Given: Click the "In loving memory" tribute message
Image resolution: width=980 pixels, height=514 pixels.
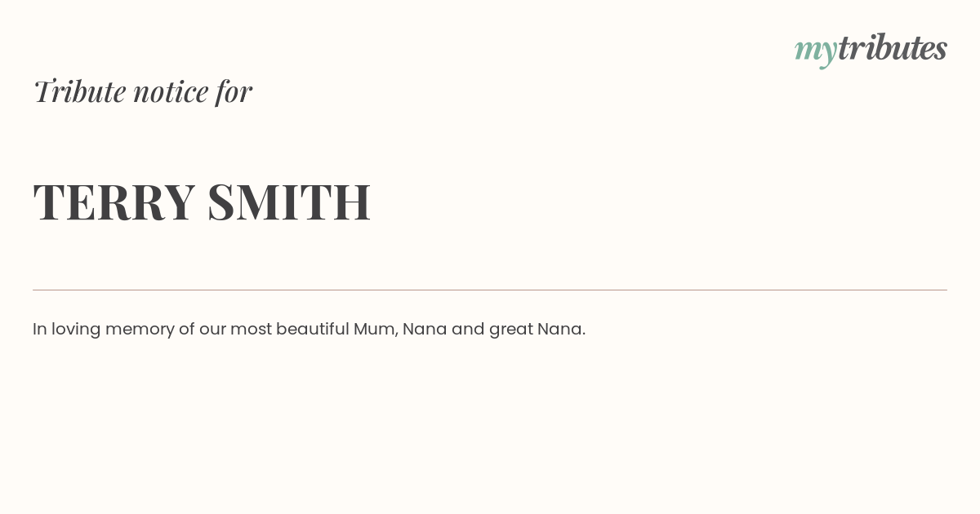Looking at the screenshot, I should (309, 329).
